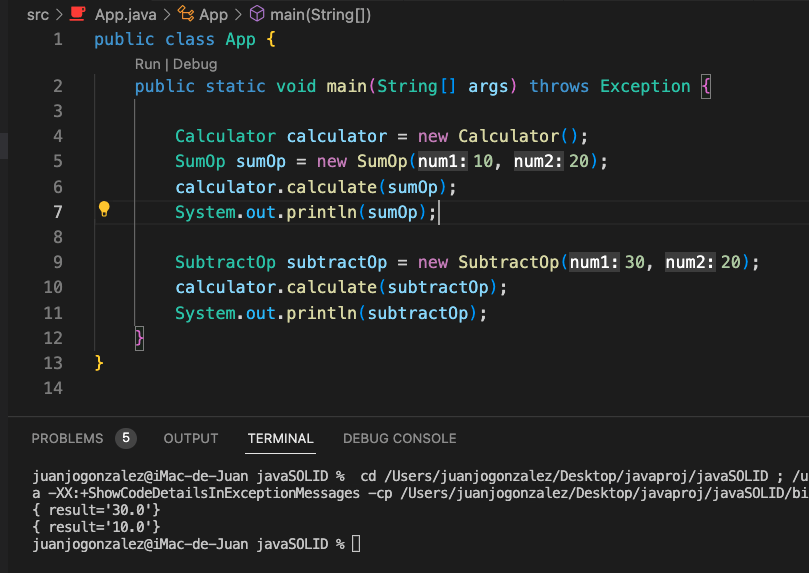Click line number 7 in the gutter
This screenshot has height=573, width=809.
[x=58, y=212]
